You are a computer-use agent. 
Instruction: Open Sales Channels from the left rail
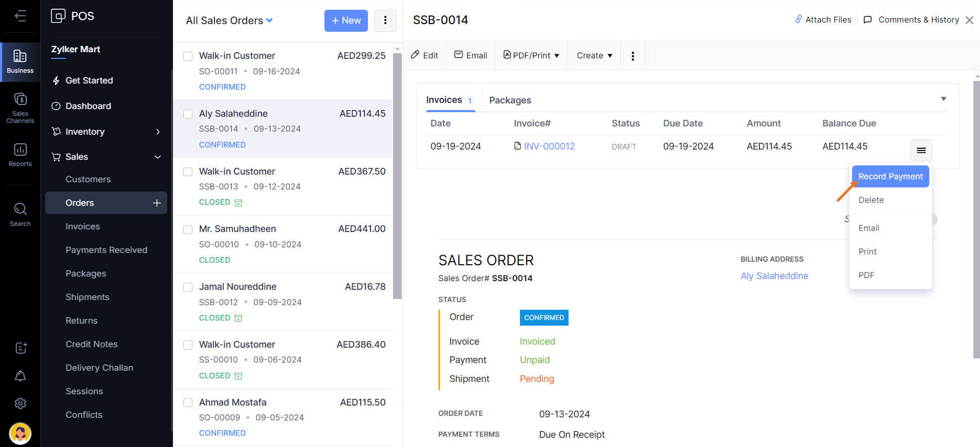20,108
